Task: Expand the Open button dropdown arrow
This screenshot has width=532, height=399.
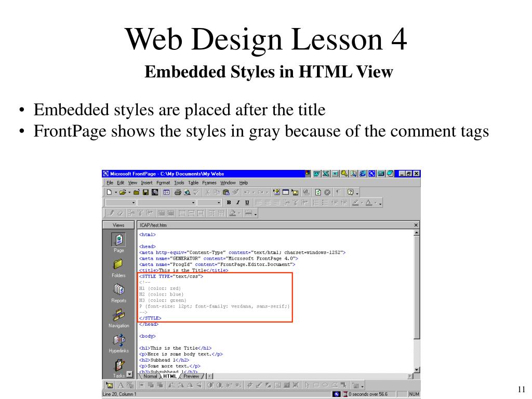Action: click(x=129, y=193)
